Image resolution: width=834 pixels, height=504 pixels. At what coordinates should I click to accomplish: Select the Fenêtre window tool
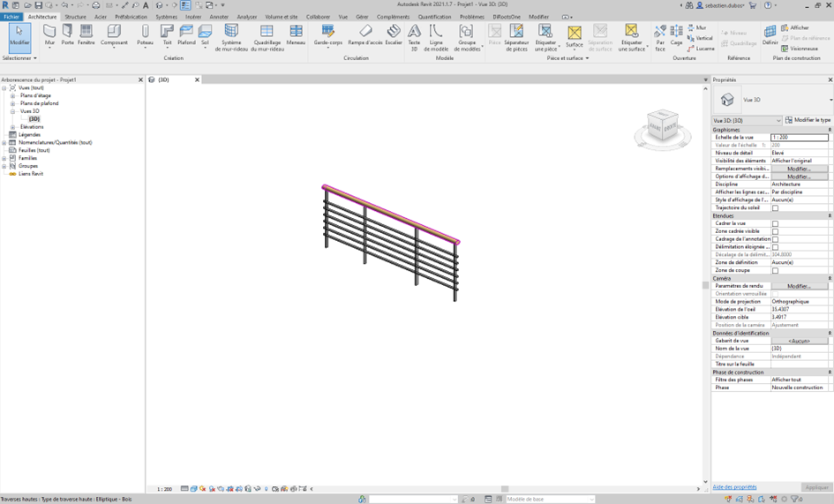[86, 34]
